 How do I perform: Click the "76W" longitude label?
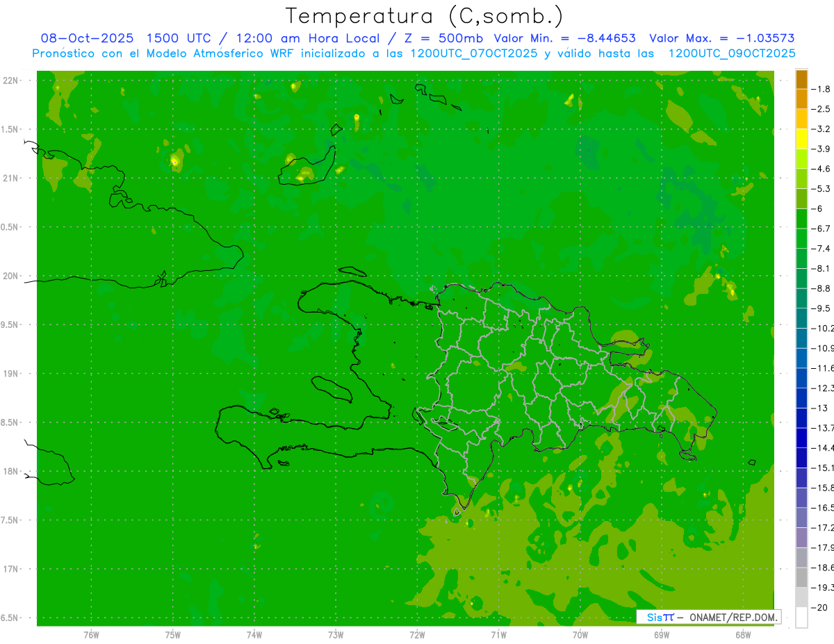[x=91, y=634]
